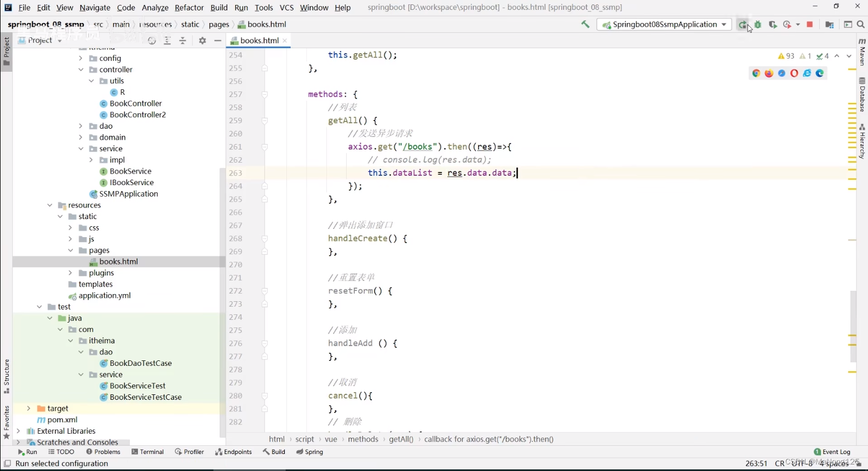The height and width of the screenshot is (471, 868).
Task: Toggle the Favorites side panel tab
Action: coord(7,422)
